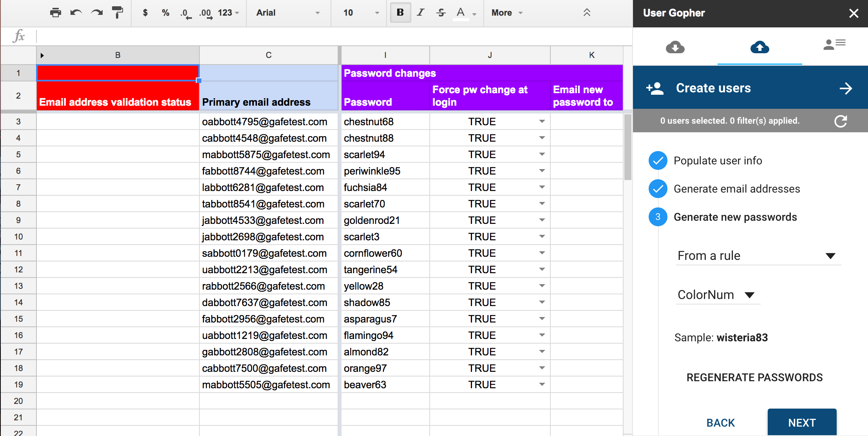The height and width of the screenshot is (436, 868).
Task: Click the refresh icon beside users selected
Action: click(841, 121)
